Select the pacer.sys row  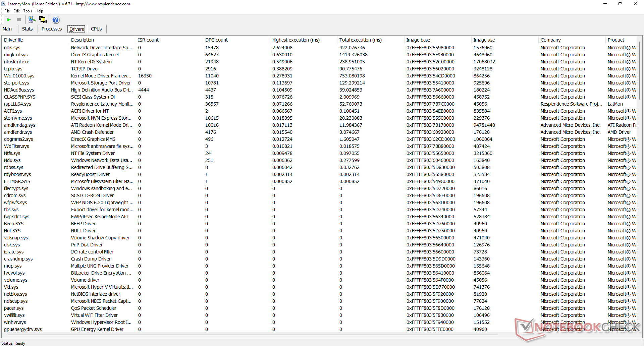[319, 308]
